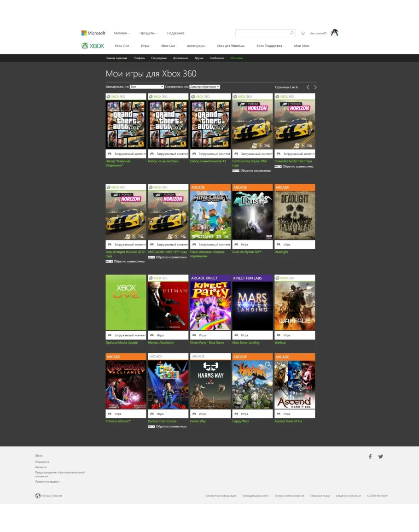Click the Microsoft logo in the header

(93, 33)
